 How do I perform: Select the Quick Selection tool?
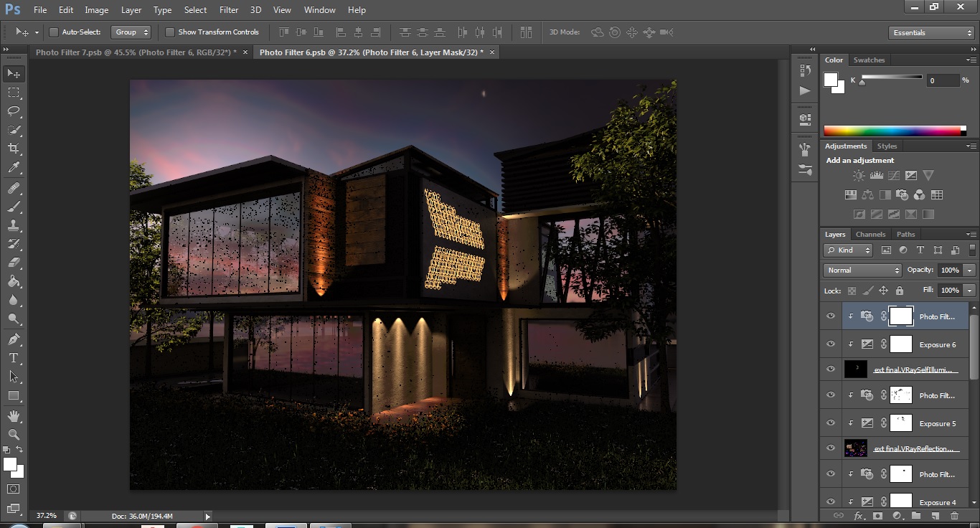14,130
